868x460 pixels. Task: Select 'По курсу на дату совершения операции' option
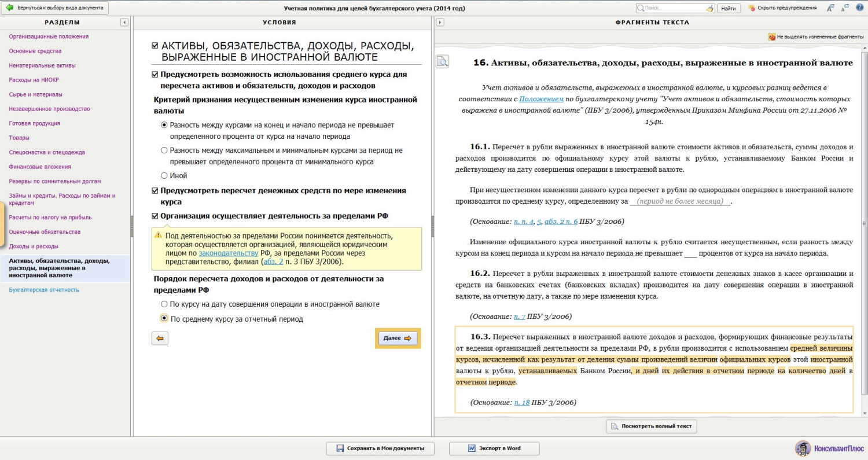tap(164, 304)
